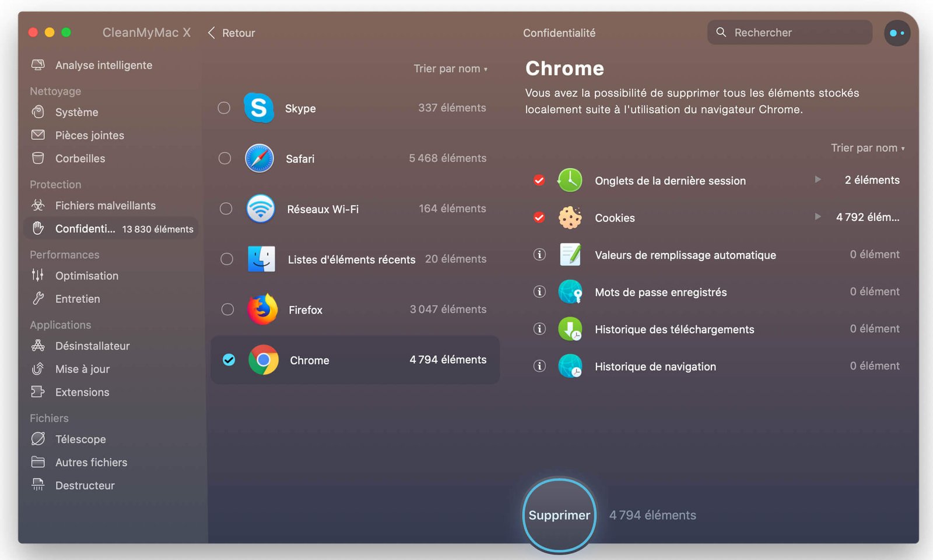Click the Chrome heading title

point(564,69)
